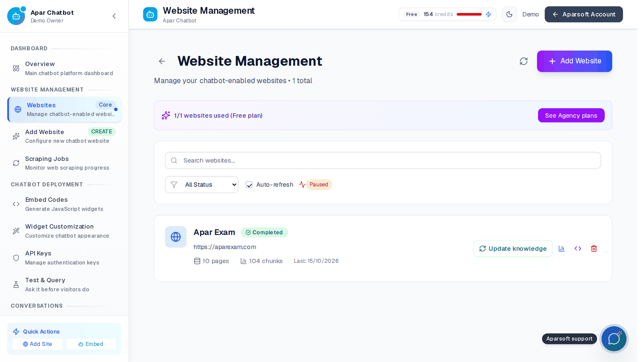The image size is (644, 362).
Task: Open the Aparsoft Account button
Action: tap(584, 14)
